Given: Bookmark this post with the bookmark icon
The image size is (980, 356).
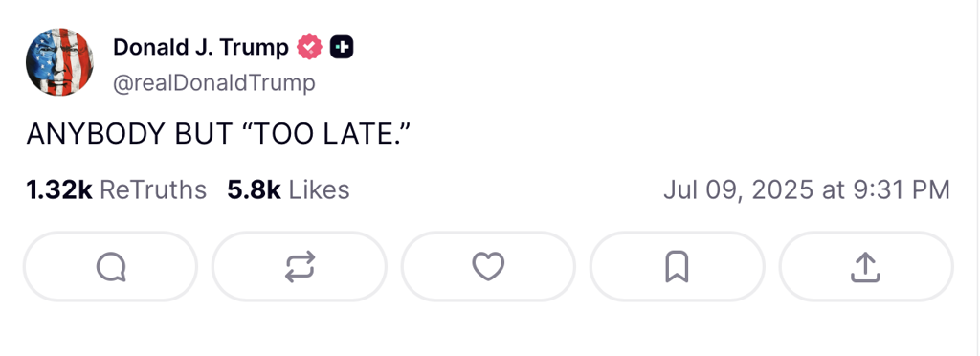Looking at the screenshot, I should tap(677, 267).
